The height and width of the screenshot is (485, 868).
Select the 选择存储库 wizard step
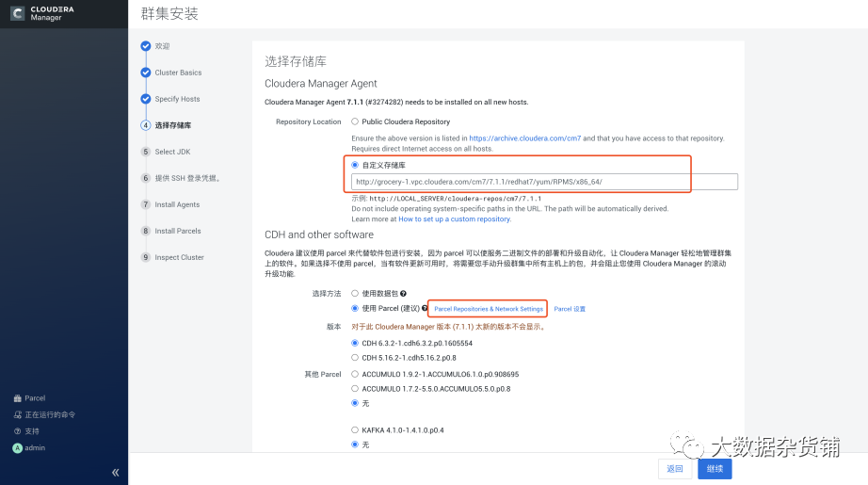166,125
